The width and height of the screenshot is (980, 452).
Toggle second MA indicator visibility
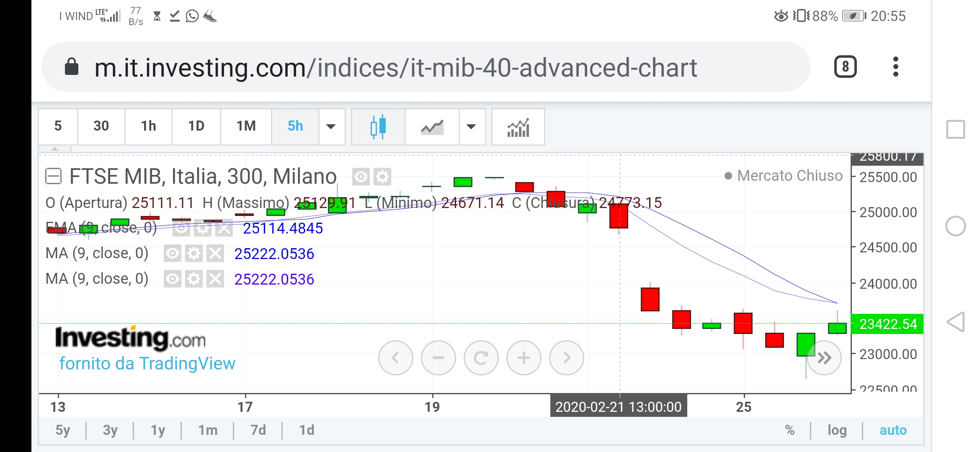(173, 279)
